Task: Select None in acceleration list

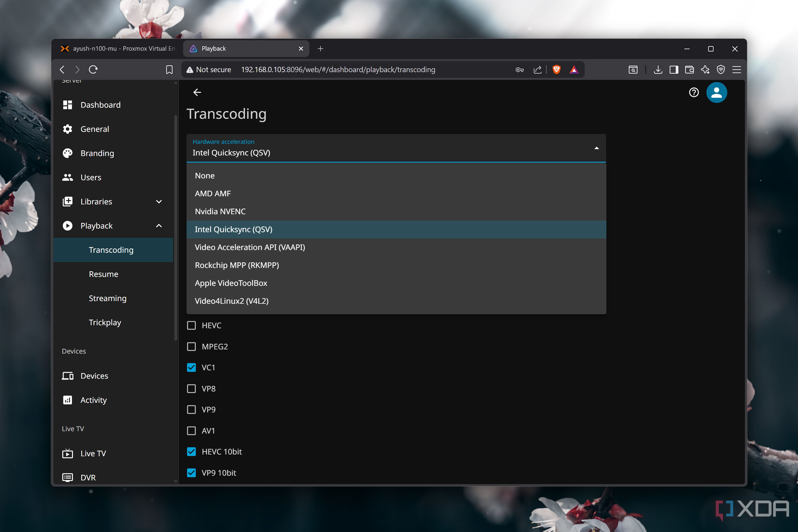Action: 396,176
